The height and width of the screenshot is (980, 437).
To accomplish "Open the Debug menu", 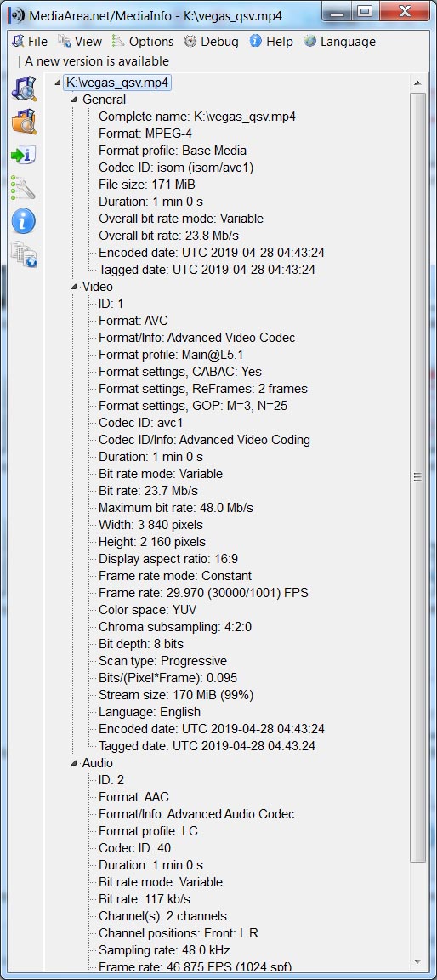I will pyautogui.click(x=212, y=41).
